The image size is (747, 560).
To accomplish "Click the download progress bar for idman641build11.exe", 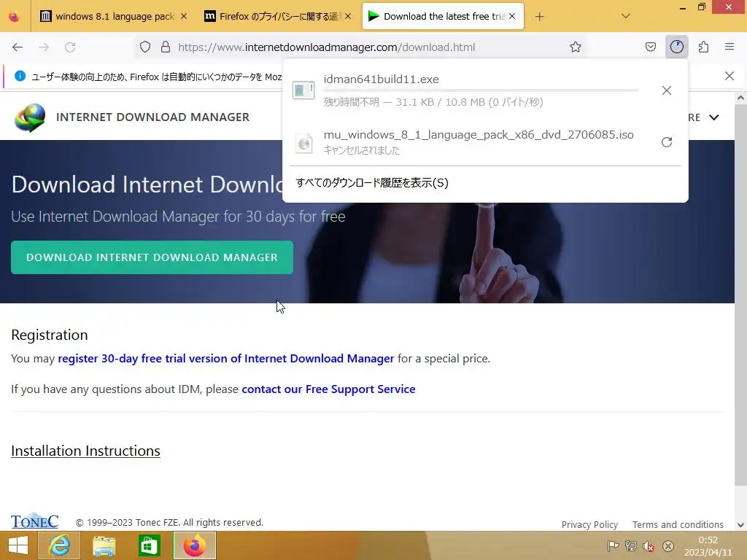I will click(481, 90).
